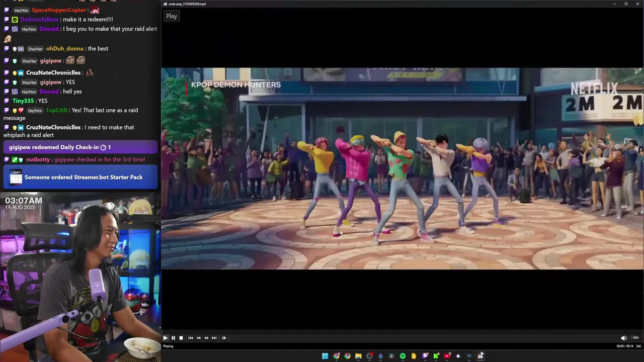644x362 pixels.
Task: Open the media player clapperboard icon in taskbar
Action: click(480, 356)
